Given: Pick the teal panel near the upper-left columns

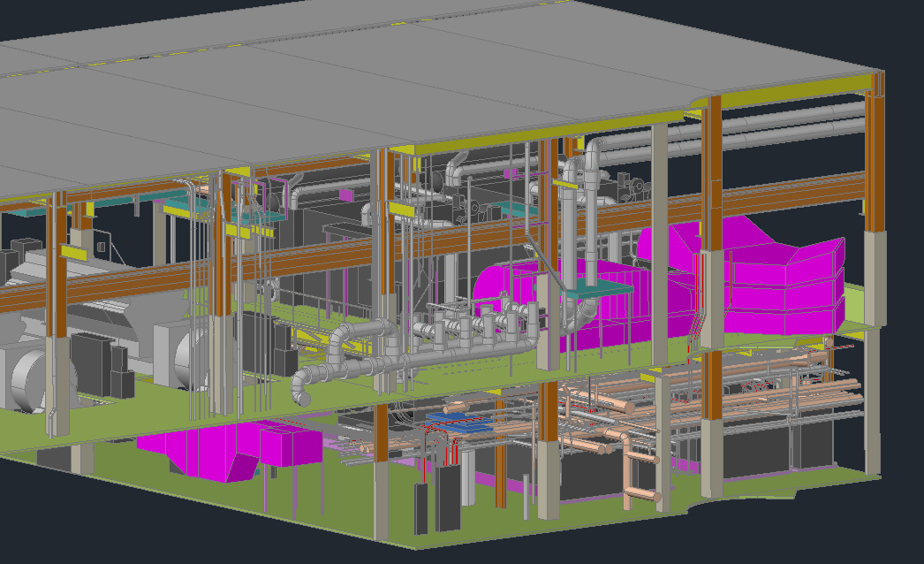Looking at the screenshot, I should click(187, 205).
